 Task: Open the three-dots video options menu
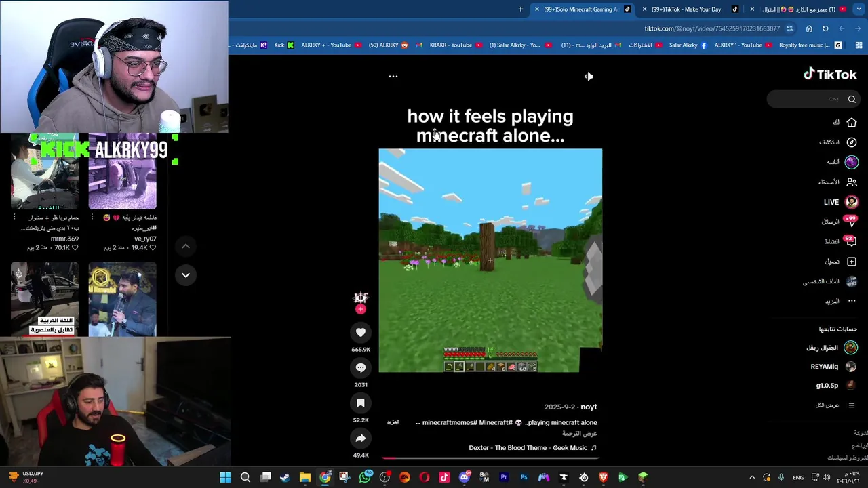point(393,76)
